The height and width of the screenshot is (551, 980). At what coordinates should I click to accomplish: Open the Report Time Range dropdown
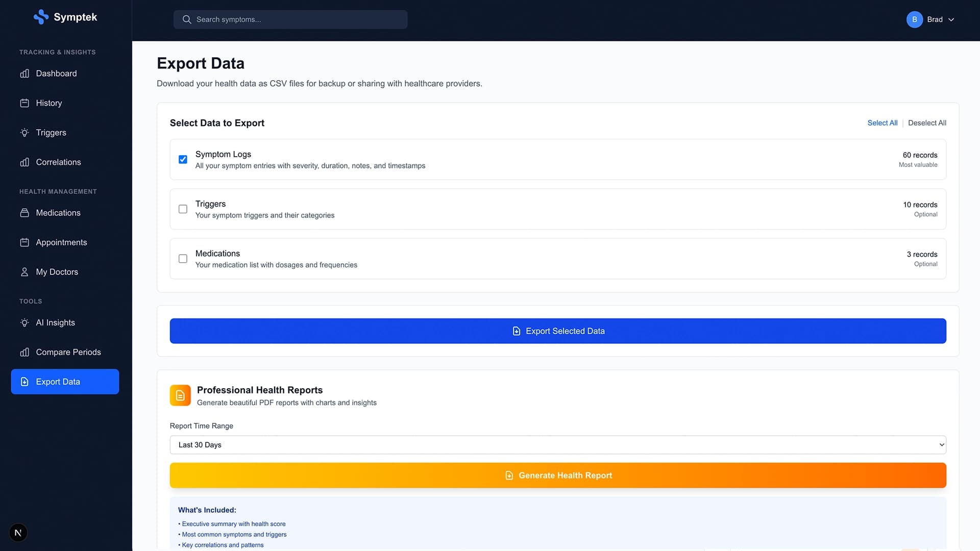tap(558, 444)
